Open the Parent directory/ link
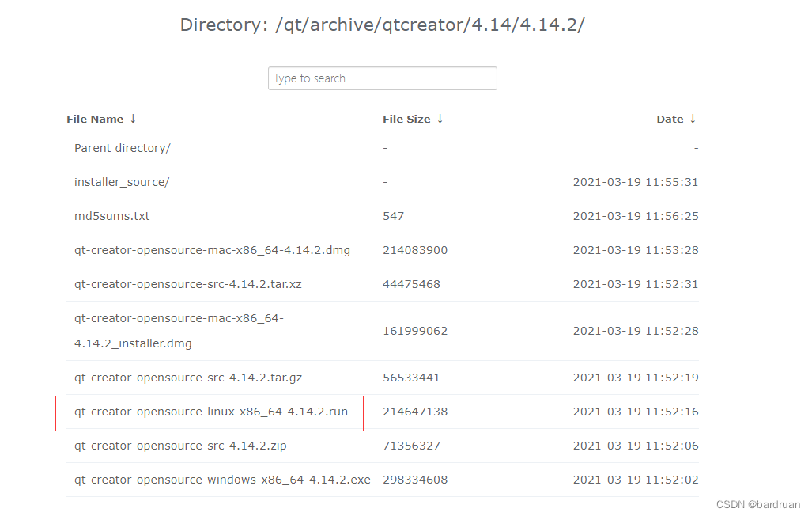This screenshot has height=516, width=812. [x=123, y=148]
